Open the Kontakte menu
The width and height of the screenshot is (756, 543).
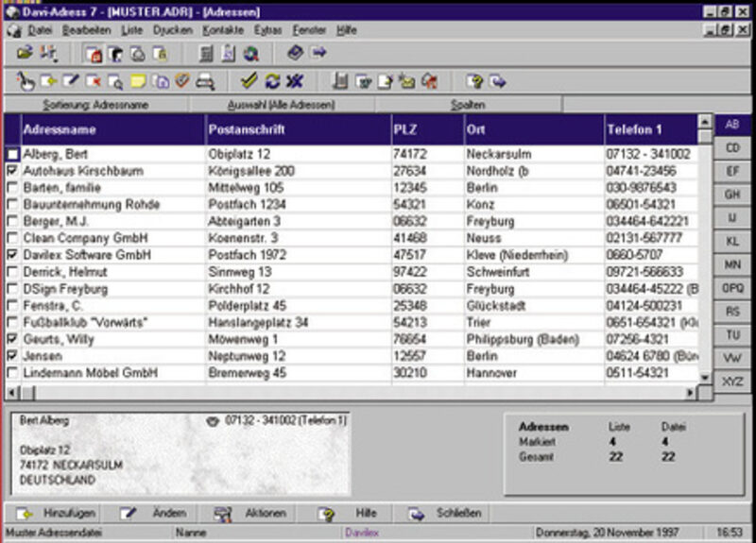point(223,30)
